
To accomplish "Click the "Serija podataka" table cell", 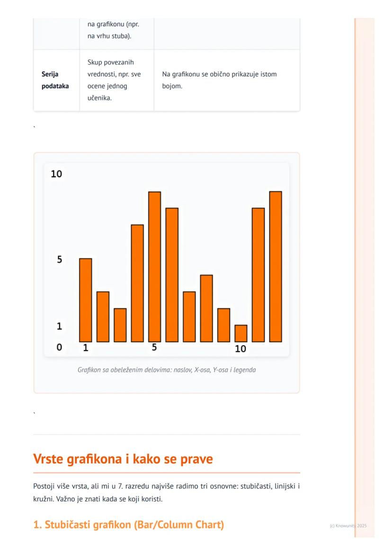I will [55, 80].
